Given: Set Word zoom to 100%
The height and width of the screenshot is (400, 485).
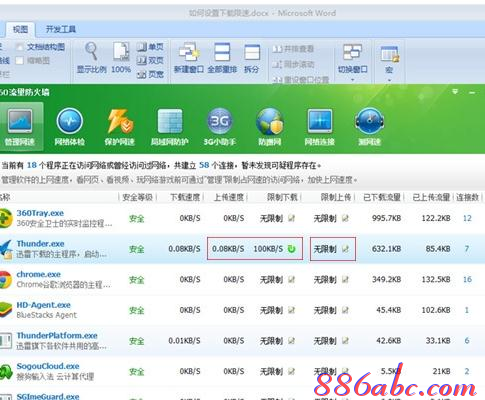Looking at the screenshot, I should 121,57.
